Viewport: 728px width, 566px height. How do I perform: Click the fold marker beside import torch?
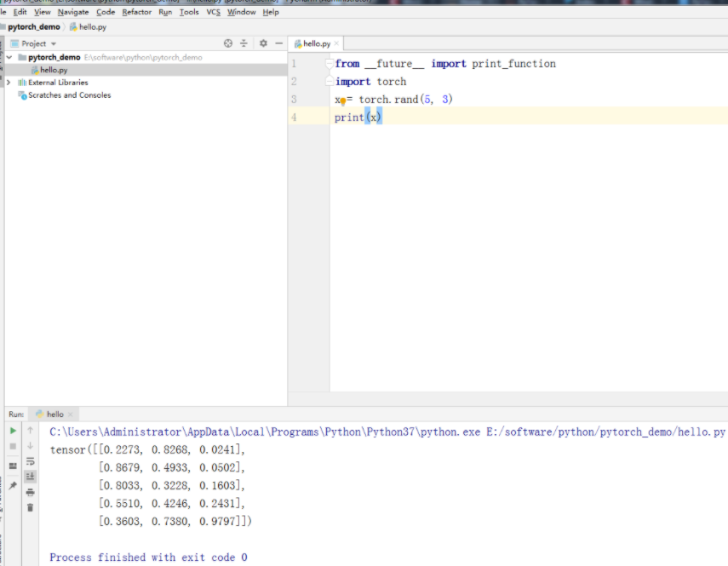pos(330,82)
